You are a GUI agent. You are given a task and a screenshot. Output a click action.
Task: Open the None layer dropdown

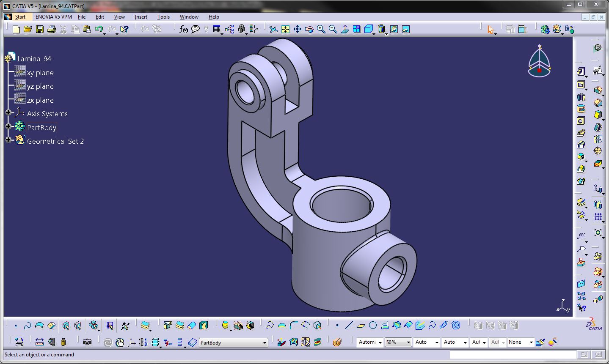click(532, 342)
